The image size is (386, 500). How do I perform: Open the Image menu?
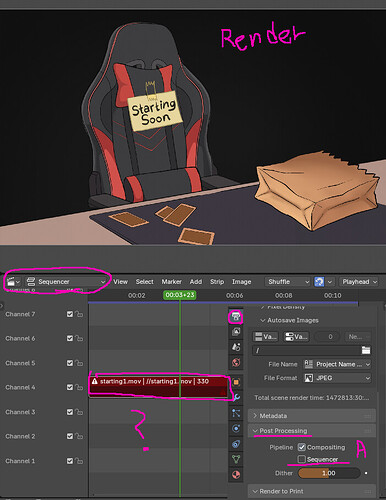[241, 282]
